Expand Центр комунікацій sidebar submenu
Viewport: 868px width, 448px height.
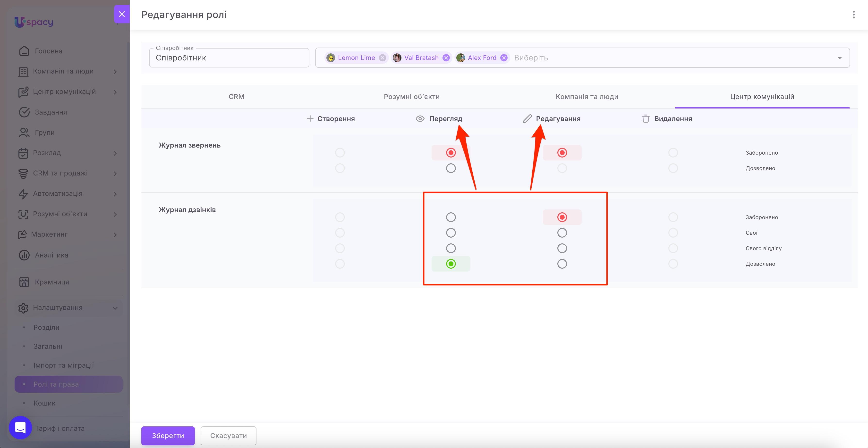pyautogui.click(x=115, y=92)
